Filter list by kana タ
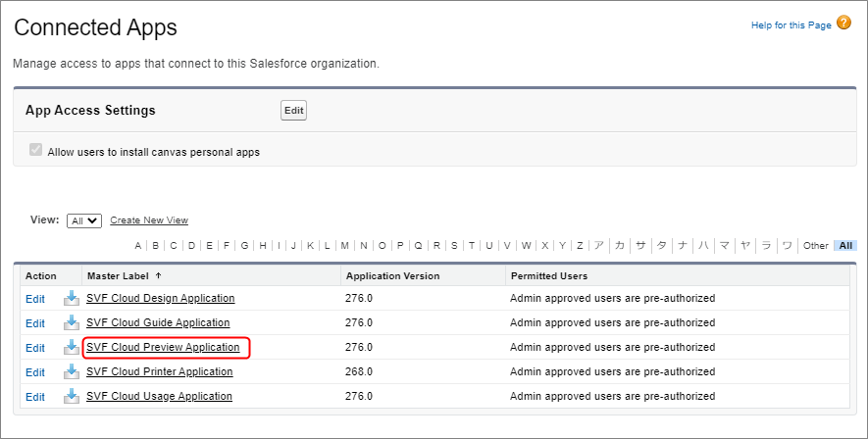Screen dimensions: 868x439 click(x=661, y=246)
